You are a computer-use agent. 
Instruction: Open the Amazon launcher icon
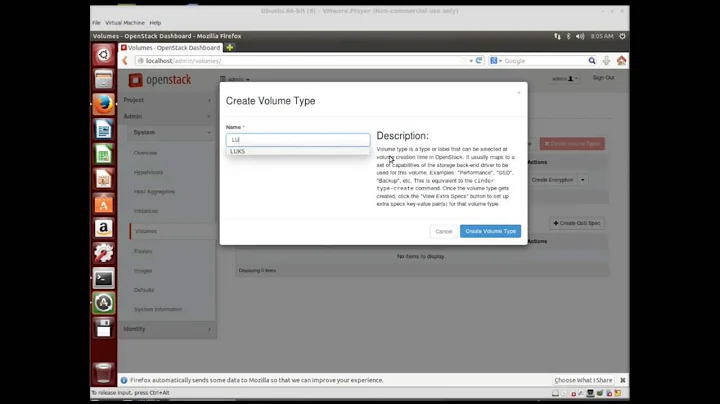coord(103,228)
